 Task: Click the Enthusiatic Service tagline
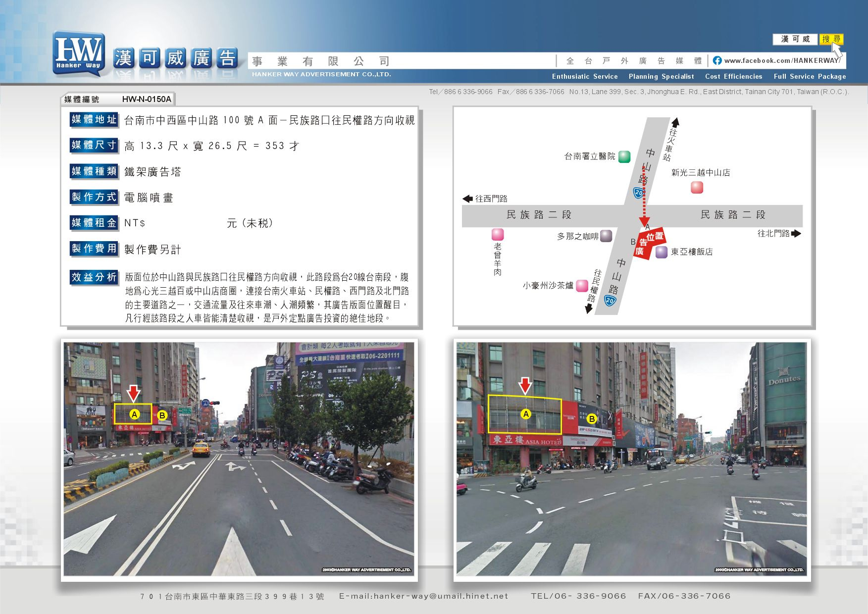(x=585, y=76)
